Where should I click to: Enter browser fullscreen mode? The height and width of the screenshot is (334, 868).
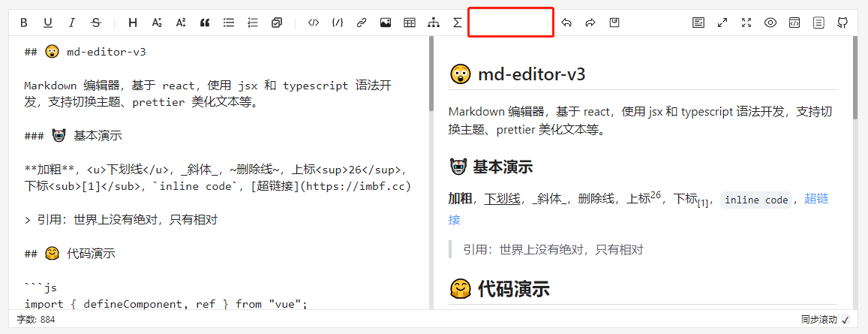pyautogui.click(x=746, y=23)
